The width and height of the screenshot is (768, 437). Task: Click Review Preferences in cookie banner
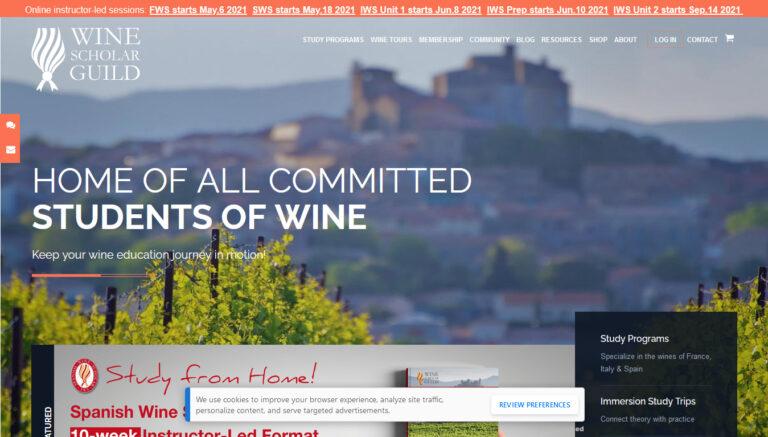535,405
